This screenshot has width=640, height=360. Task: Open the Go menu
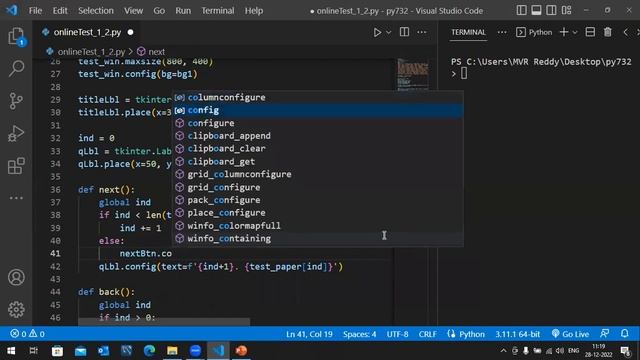(x=159, y=11)
